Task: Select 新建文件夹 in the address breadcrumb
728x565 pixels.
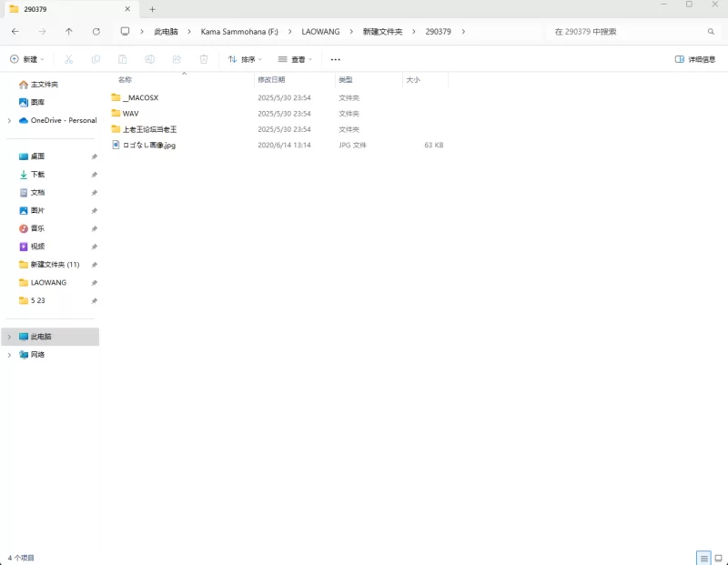Action: pos(382,32)
